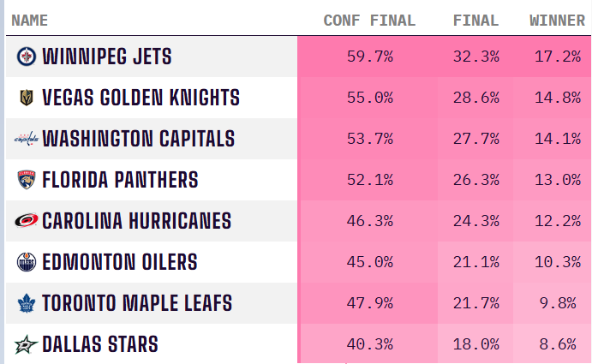This screenshot has height=364, width=592.
Task: Click the Toronto Maple Leafs logo
Action: coord(26,303)
